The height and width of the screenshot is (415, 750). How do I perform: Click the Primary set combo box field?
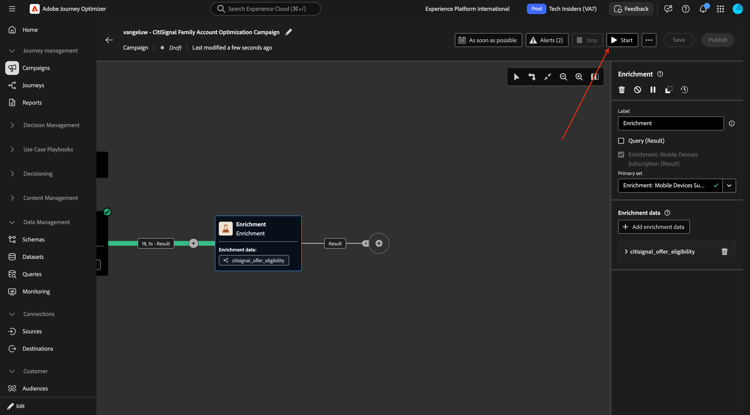coord(670,186)
